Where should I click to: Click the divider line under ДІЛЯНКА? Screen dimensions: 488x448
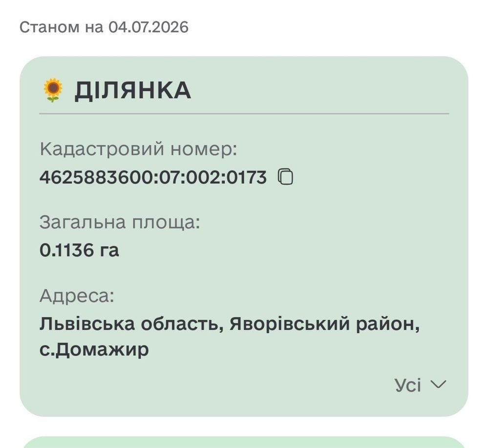244,114
